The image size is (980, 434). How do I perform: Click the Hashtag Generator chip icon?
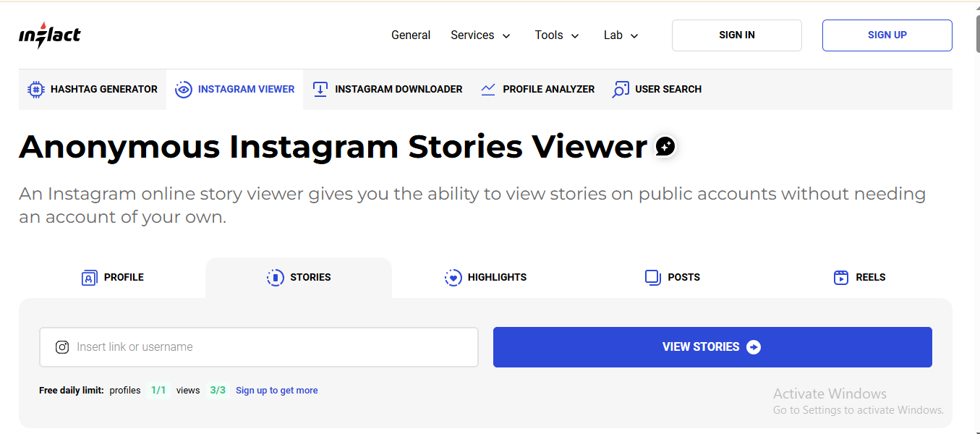coord(35,90)
